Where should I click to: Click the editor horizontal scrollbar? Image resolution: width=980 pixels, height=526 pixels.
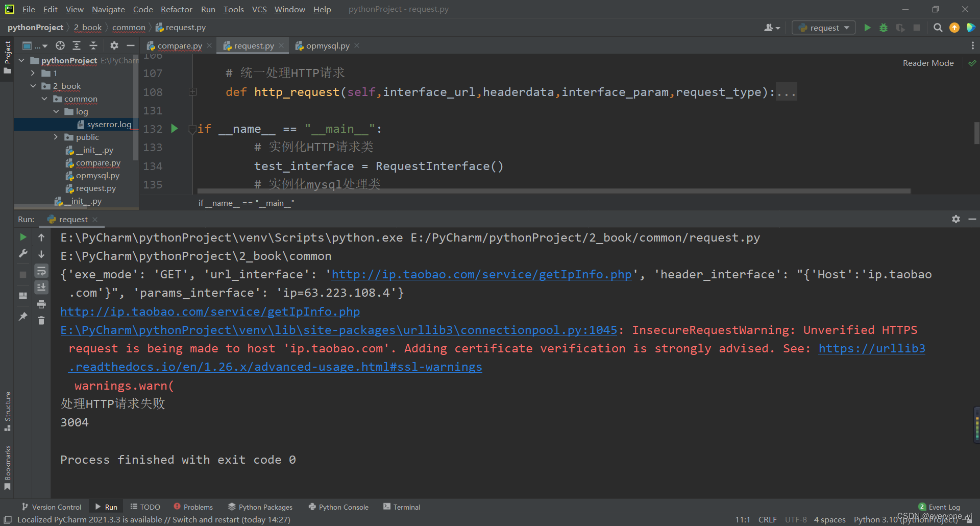[x=554, y=191]
